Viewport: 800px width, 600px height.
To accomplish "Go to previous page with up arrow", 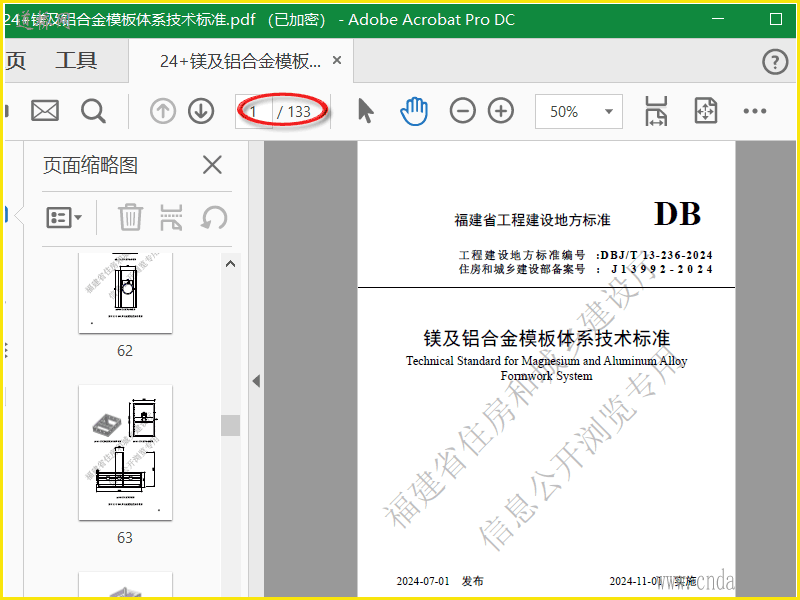I will (x=163, y=111).
